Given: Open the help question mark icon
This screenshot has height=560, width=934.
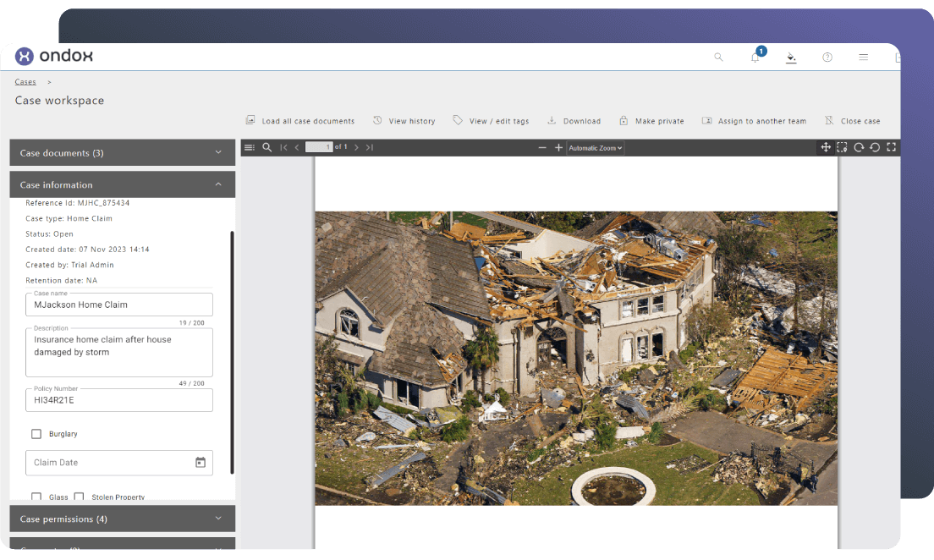Looking at the screenshot, I should (827, 58).
